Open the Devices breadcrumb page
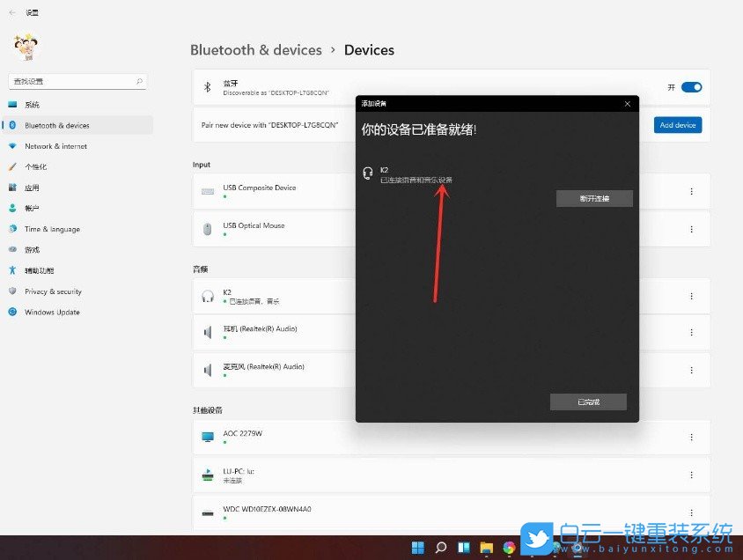Screen dimensions: 743x560 click(x=369, y=50)
